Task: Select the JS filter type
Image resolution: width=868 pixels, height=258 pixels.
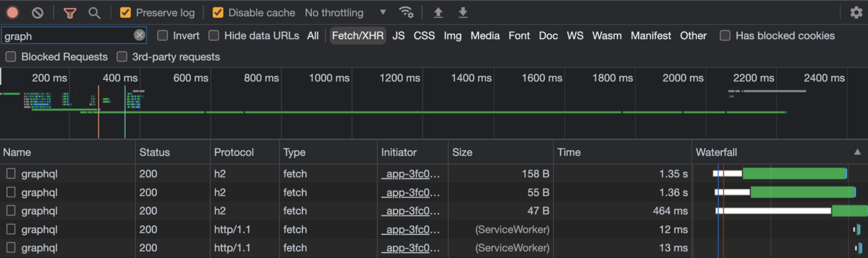Action: click(399, 35)
